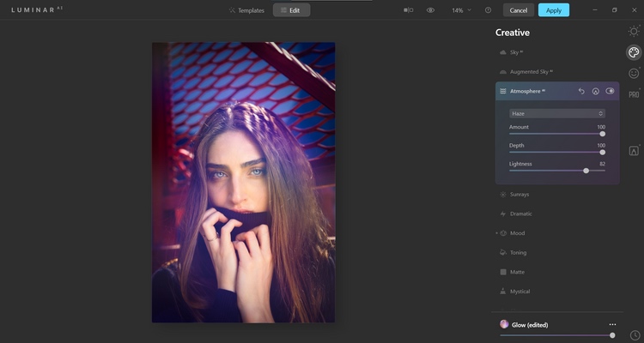The height and width of the screenshot is (343, 644).
Task: Click the Apply button
Action: pyautogui.click(x=554, y=10)
